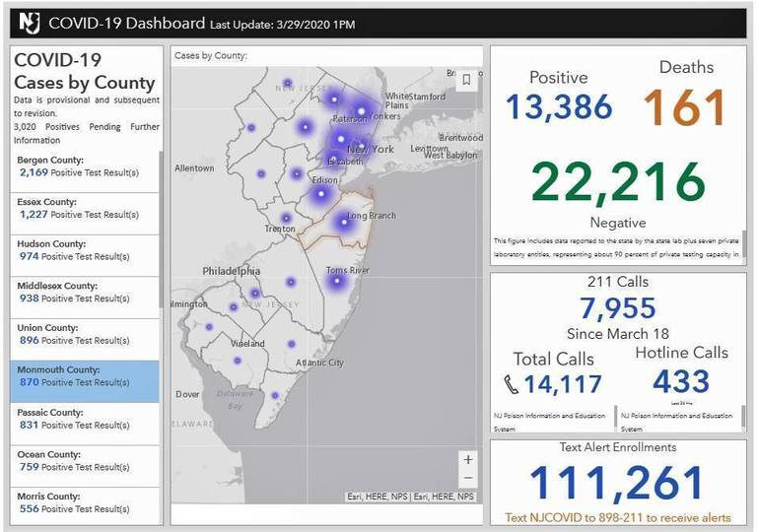This screenshot has height=532, width=759.
Task: Click the case hotspot near Toms River
Action: click(x=337, y=281)
